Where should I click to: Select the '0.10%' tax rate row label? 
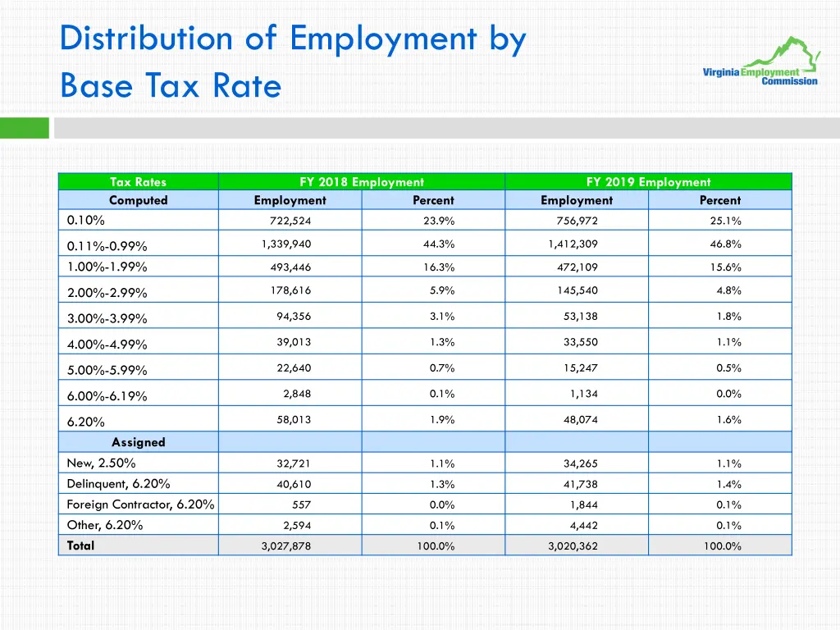click(86, 220)
